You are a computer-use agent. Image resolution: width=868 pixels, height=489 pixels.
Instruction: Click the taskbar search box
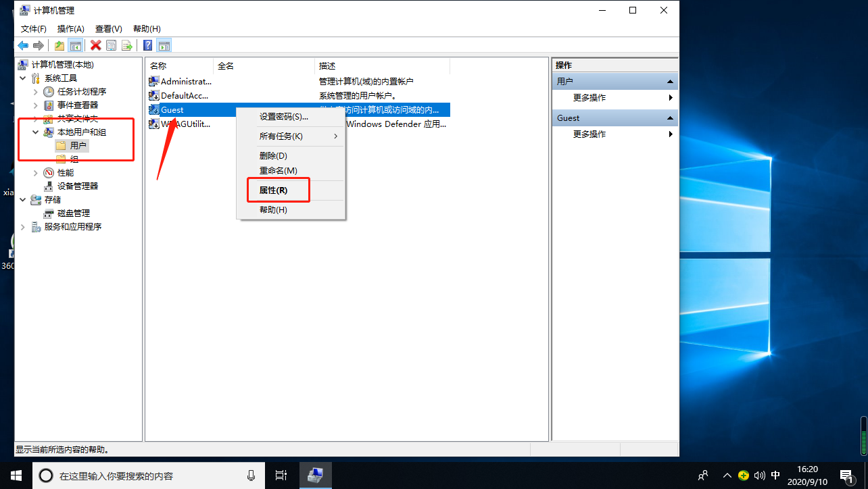[149, 475]
